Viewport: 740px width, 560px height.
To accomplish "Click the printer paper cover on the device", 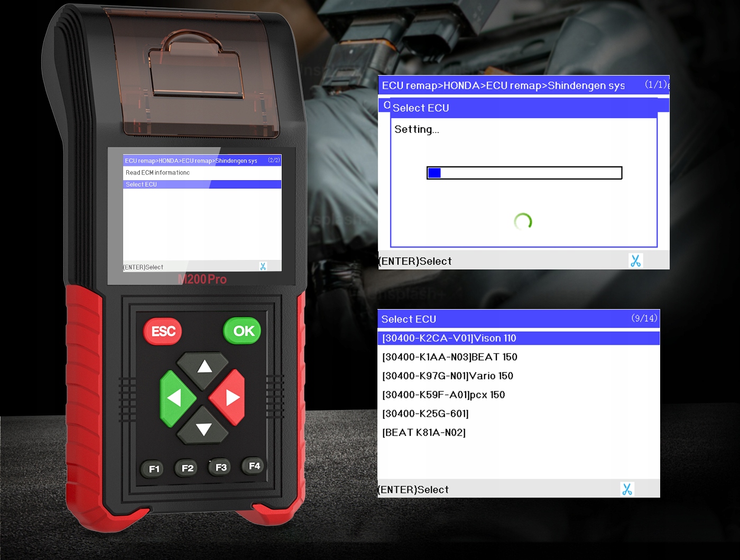I will point(195,74).
